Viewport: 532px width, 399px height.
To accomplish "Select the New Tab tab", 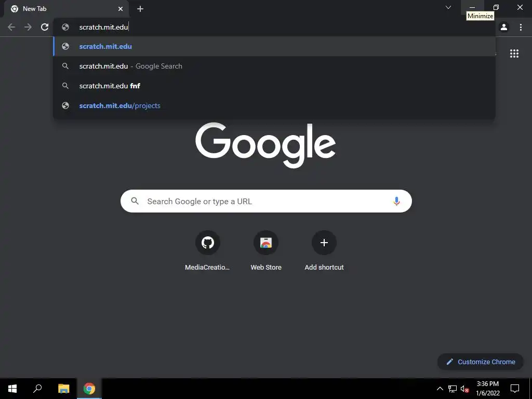I will pyautogui.click(x=66, y=9).
